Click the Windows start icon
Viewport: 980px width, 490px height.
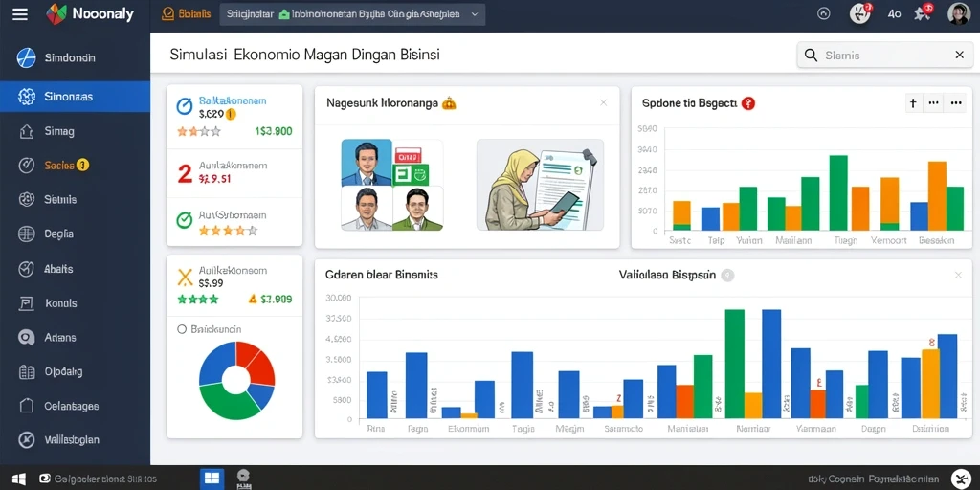coord(19,479)
